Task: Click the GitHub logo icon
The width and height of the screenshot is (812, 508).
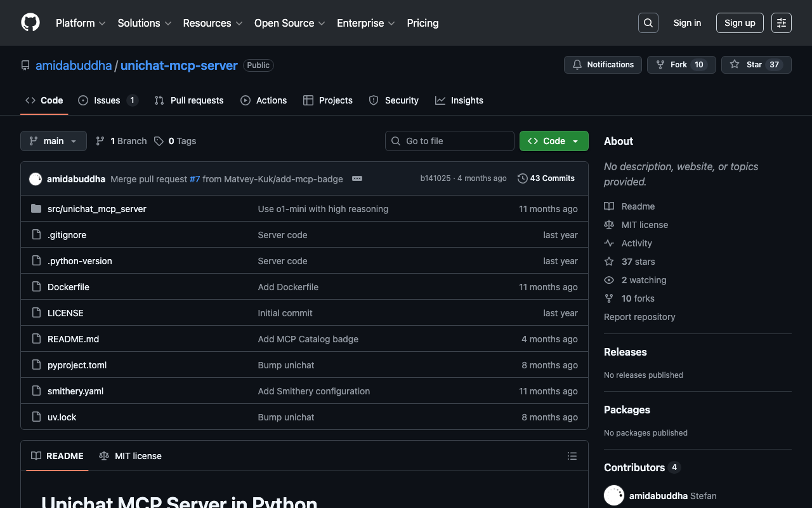Action: coord(30,23)
